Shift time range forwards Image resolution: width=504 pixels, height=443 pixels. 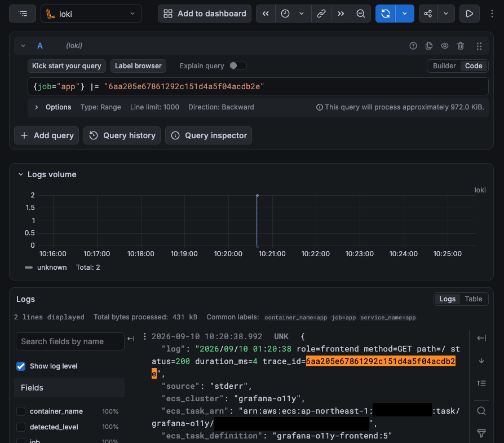tap(341, 14)
